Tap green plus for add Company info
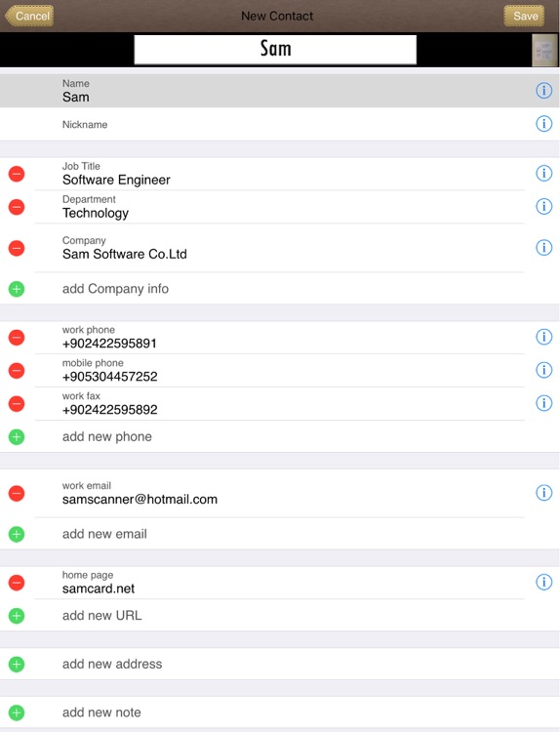The width and height of the screenshot is (560, 732). pos(17,289)
